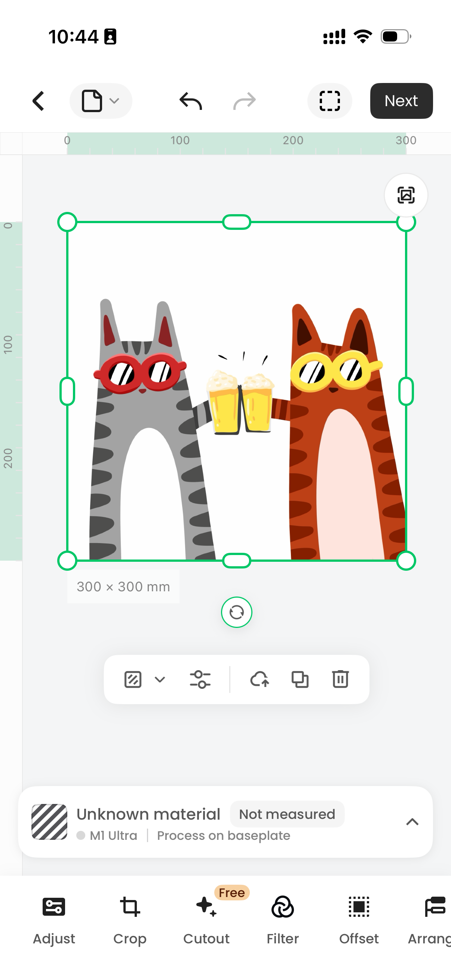Tap the image frame icon at canvas corner

point(406,195)
